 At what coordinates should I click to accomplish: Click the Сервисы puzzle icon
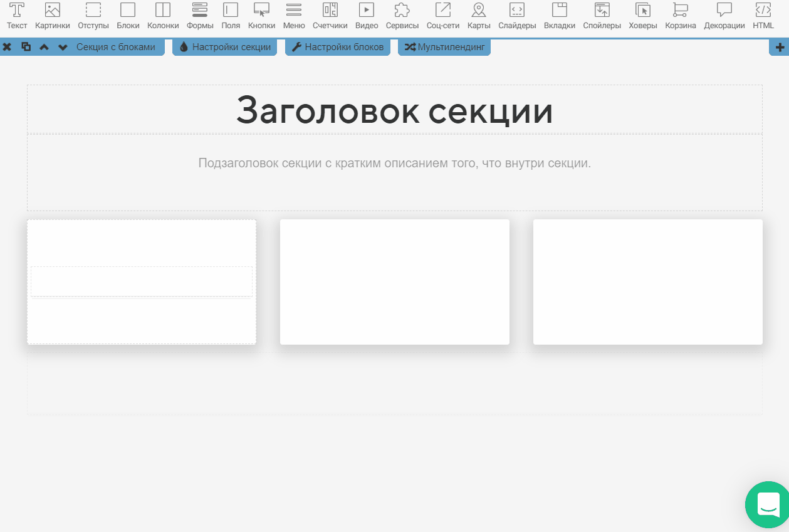click(x=402, y=16)
